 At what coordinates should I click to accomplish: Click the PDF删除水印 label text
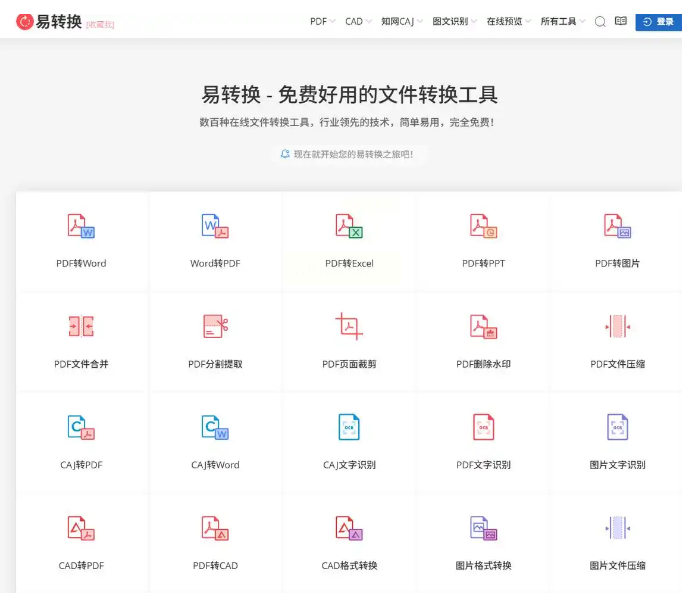(483, 364)
